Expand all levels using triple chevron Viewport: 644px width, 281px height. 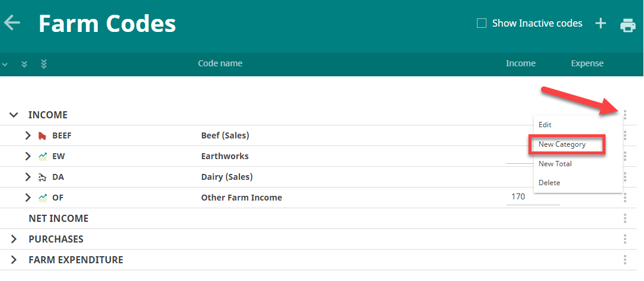click(44, 64)
